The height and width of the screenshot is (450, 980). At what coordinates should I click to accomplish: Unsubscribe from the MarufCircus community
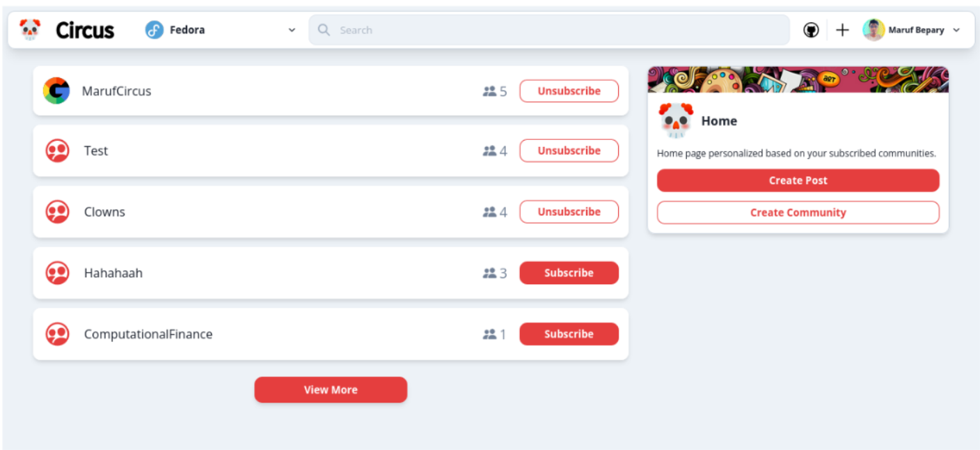(569, 91)
